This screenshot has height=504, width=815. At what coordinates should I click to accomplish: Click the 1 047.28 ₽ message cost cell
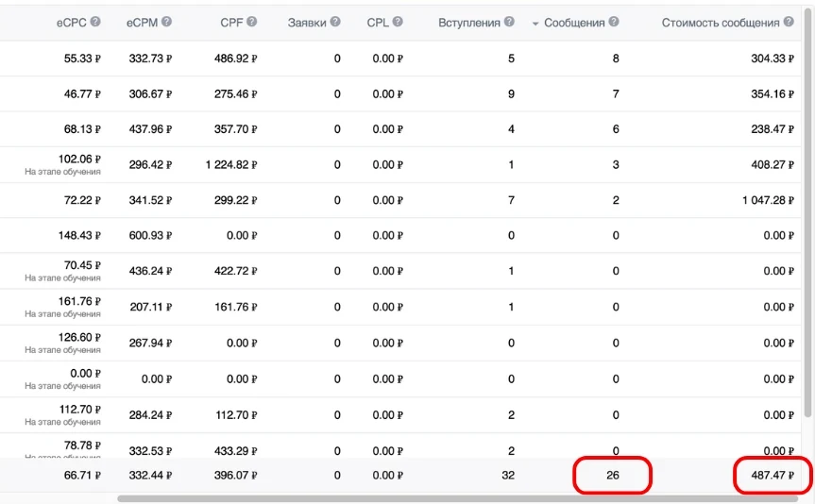tap(768, 200)
